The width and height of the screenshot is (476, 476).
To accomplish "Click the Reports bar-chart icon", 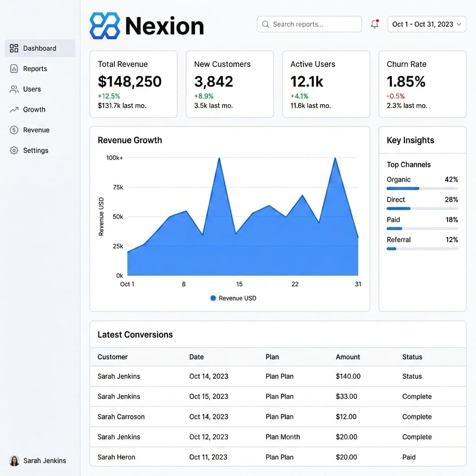I will tap(14, 69).
